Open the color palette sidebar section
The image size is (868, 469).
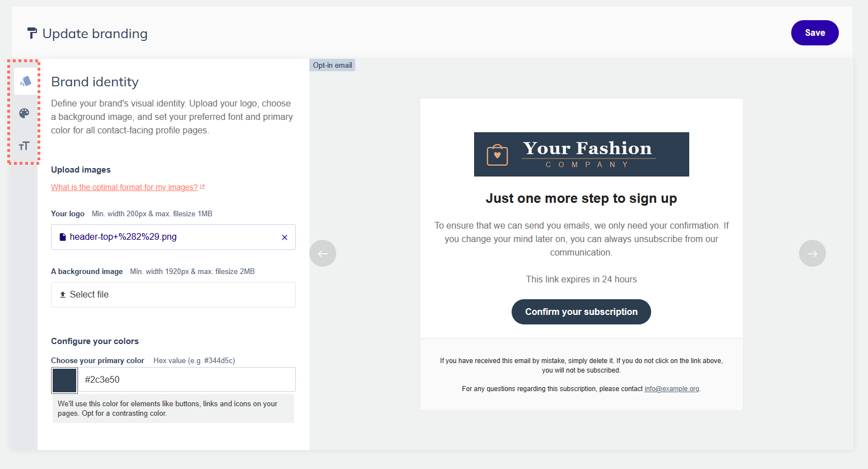point(24,113)
